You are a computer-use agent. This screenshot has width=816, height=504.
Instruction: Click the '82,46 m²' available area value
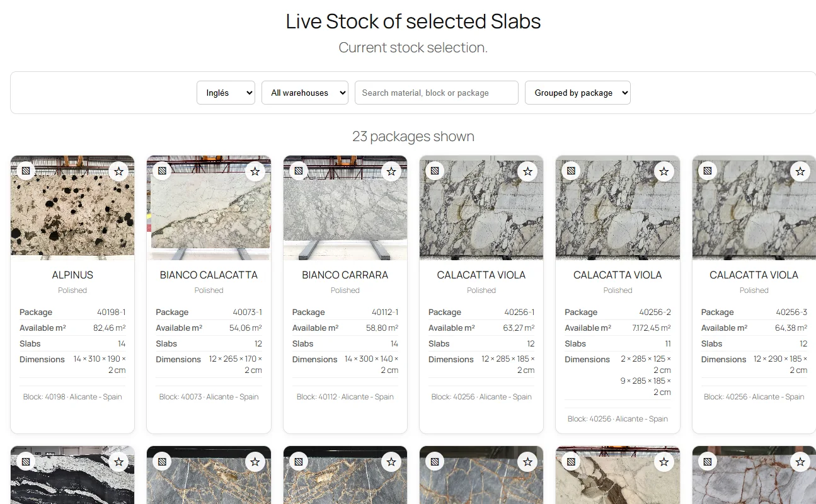pyautogui.click(x=110, y=328)
